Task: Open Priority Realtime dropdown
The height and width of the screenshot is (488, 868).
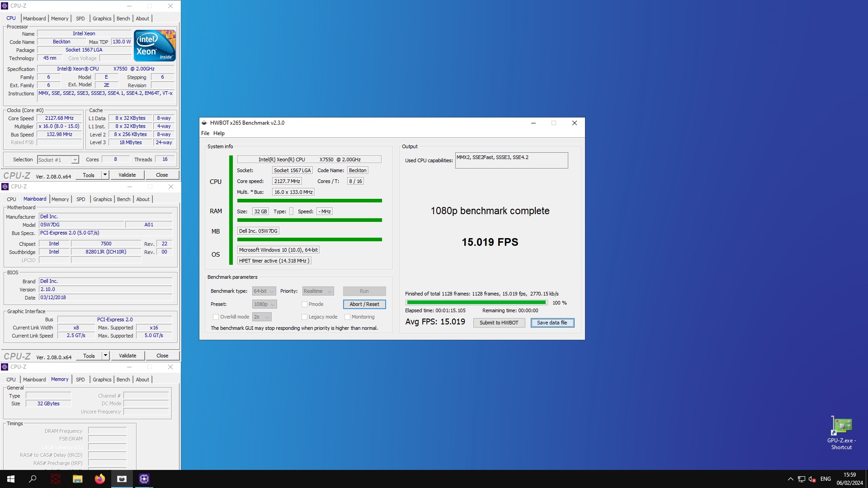Action: [x=318, y=291]
